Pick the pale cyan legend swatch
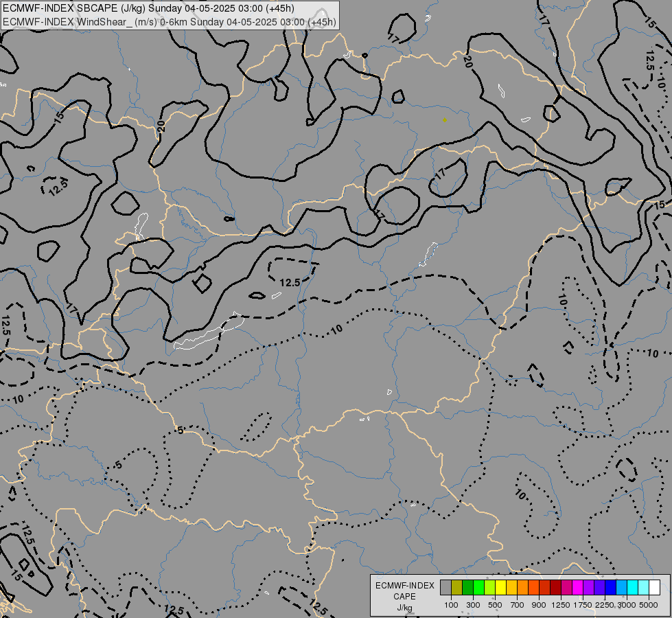This screenshot has height=618, width=672. (x=643, y=587)
